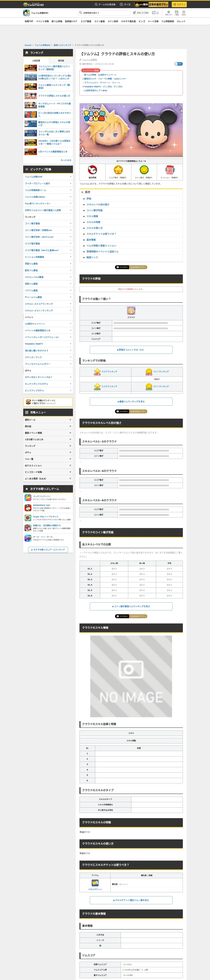This screenshot has width=210, height=980.
Task: Click もっとみる link under ranking
Action: click(x=66, y=160)
